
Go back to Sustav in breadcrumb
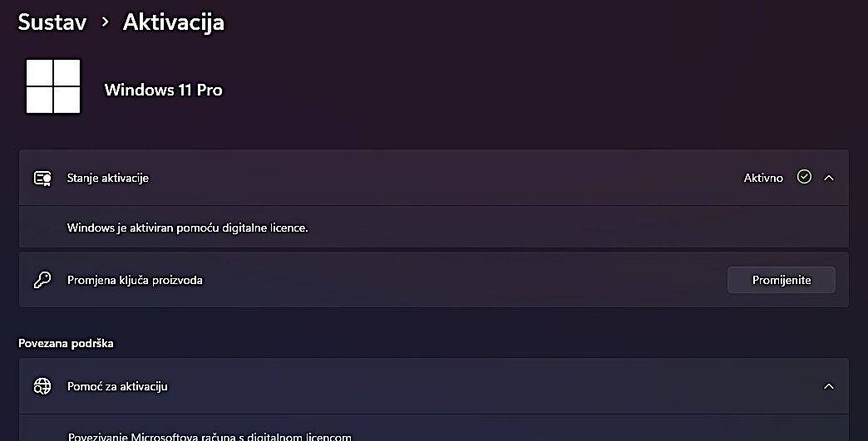point(52,22)
